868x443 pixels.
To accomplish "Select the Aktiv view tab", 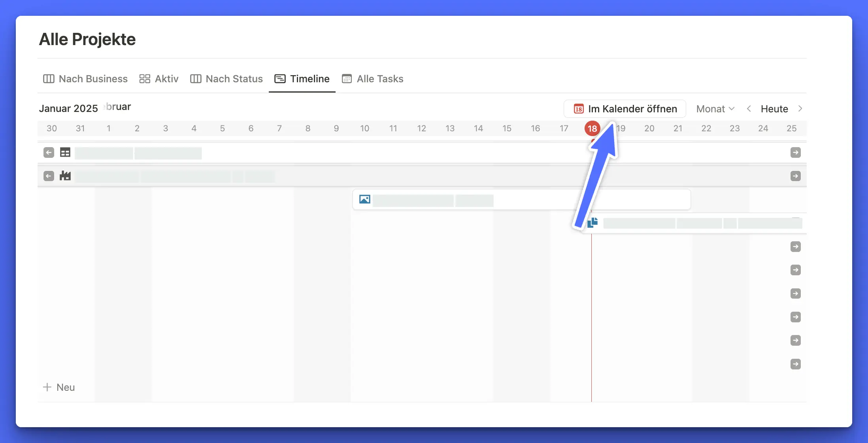I will click(x=159, y=79).
